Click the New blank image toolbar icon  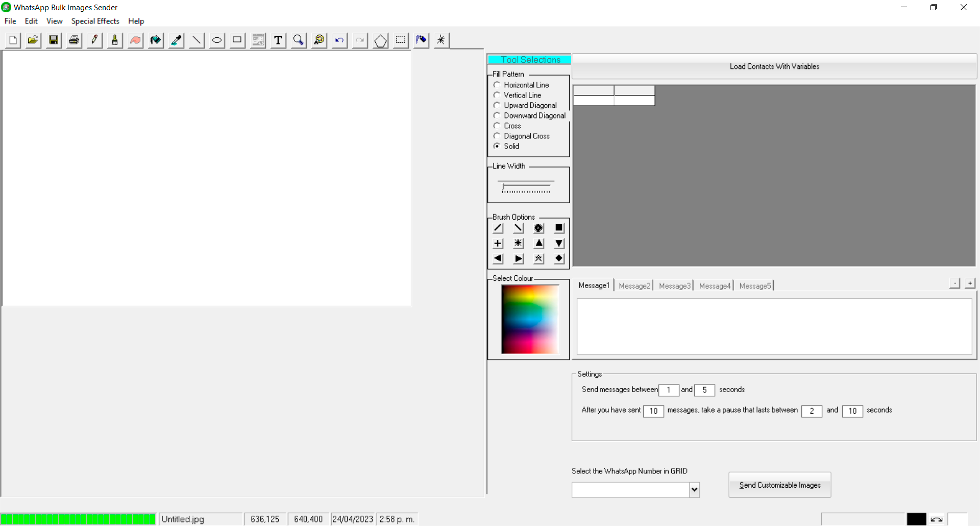tap(13, 40)
